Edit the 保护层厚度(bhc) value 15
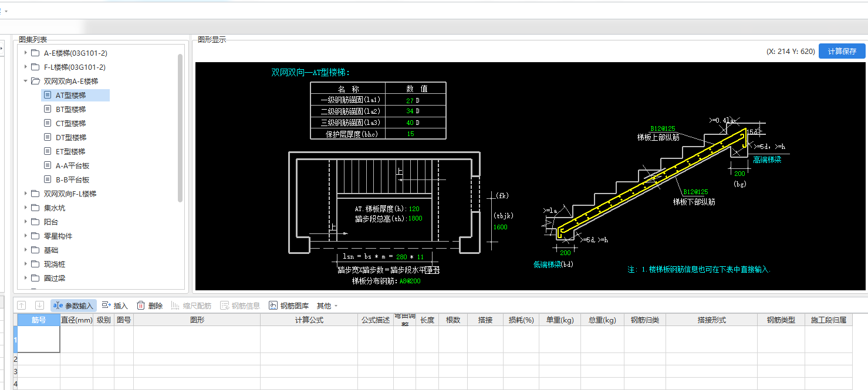The width and height of the screenshot is (868, 390). 411,134
